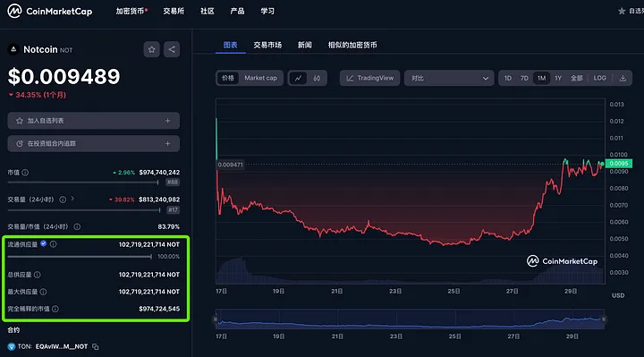The width and height of the screenshot is (644, 357).
Task: Expand 交易量 (24小时) details chevron
Action: tap(72, 199)
